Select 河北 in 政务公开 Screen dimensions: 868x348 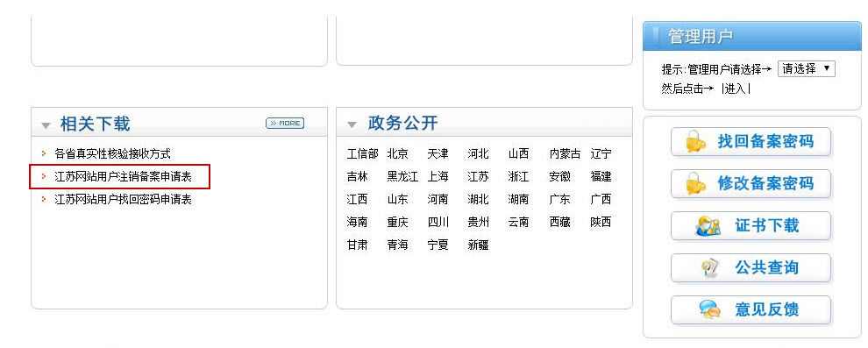[479, 153]
